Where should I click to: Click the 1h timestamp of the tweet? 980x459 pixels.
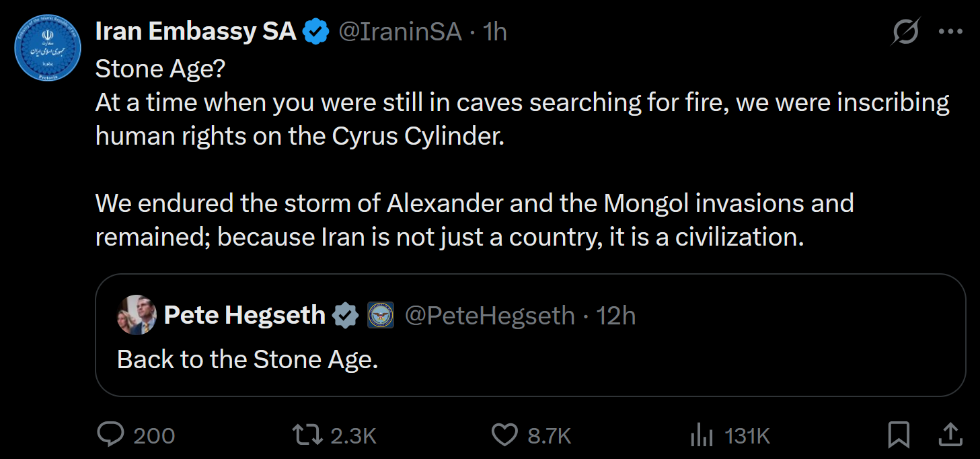(x=495, y=32)
